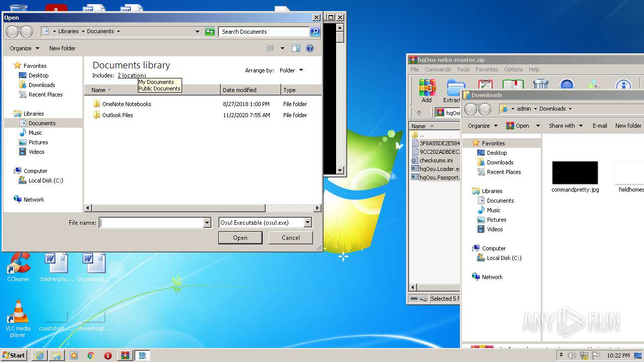
Task: Click Windows Media Player taskbar icon
Action: click(74, 355)
